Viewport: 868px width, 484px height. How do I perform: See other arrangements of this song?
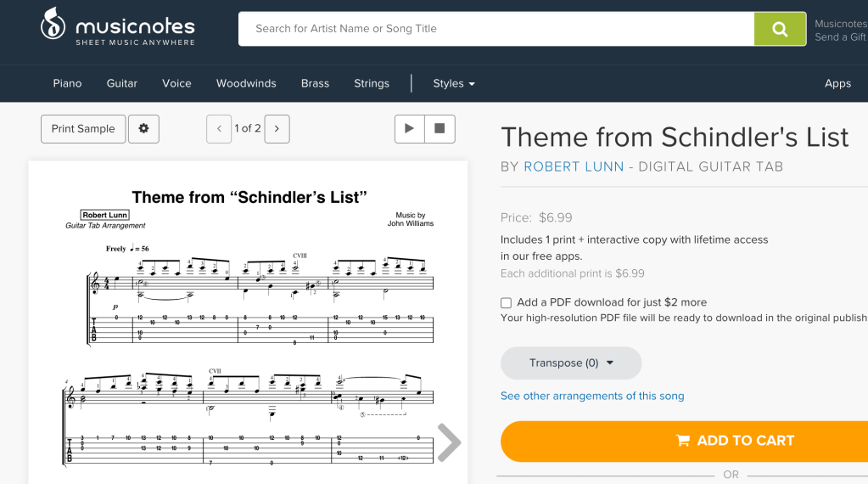click(592, 396)
